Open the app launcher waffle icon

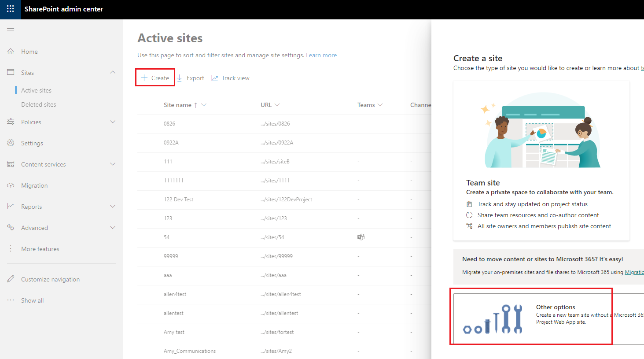[x=10, y=9]
